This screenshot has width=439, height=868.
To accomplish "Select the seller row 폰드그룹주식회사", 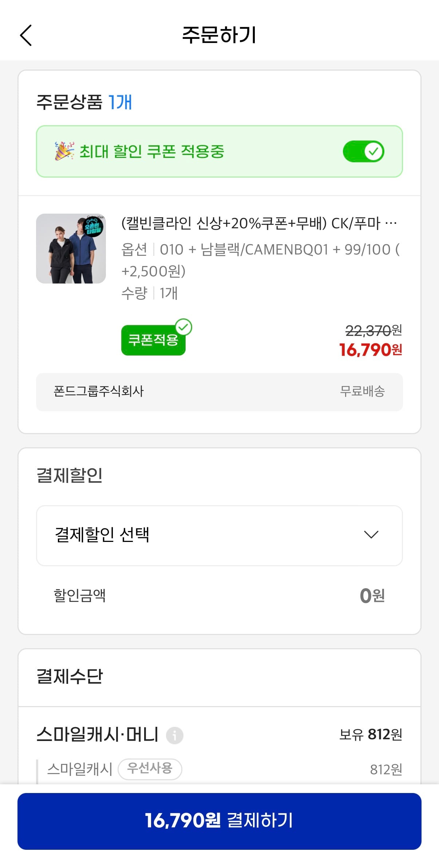I will coord(219,392).
